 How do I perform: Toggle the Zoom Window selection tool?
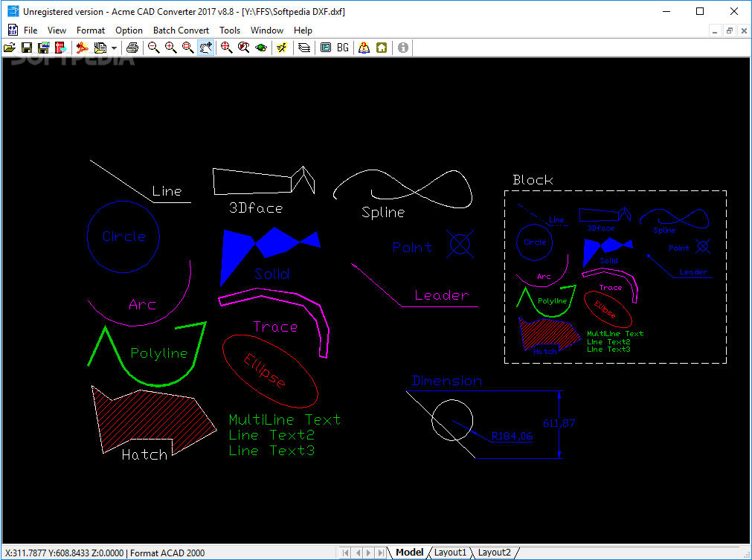(187, 47)
